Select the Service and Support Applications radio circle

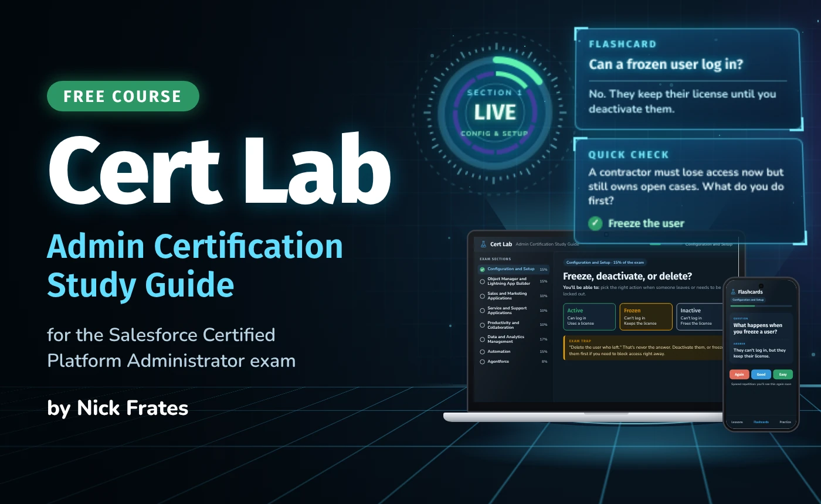click(482, 311)
